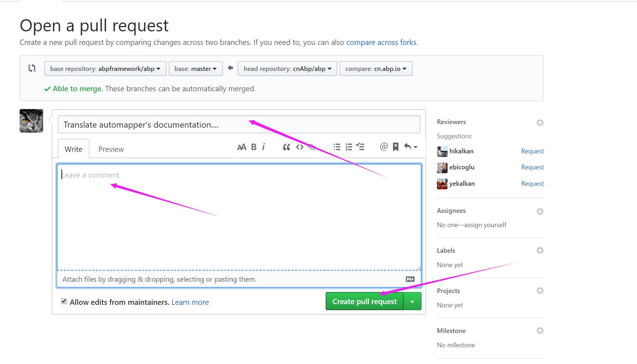Insert a quote using the toolbar
Image resolution: width=637 pixels, height=364 pixels.
coord(286,147)
